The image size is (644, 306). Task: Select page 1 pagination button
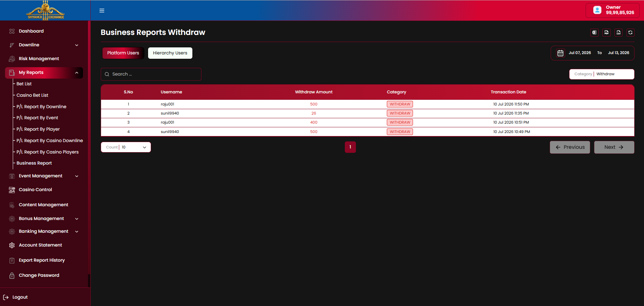[x=350, y=147]
